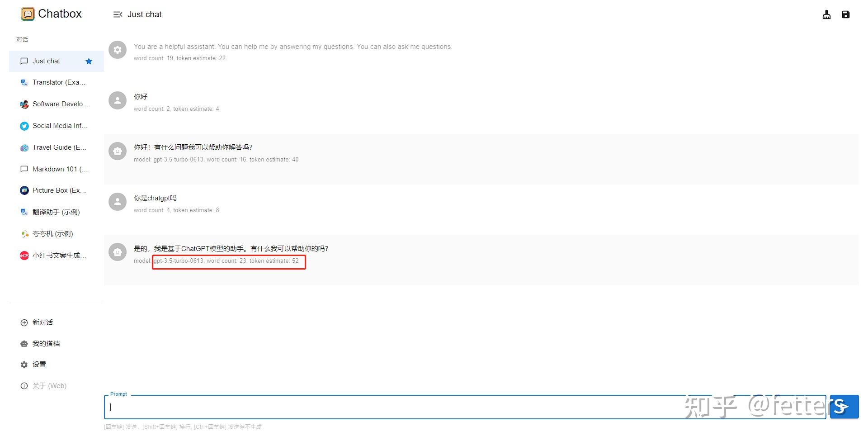Open the Picture Box conversation
Viewport: 868px width, 441px height.
57,190
